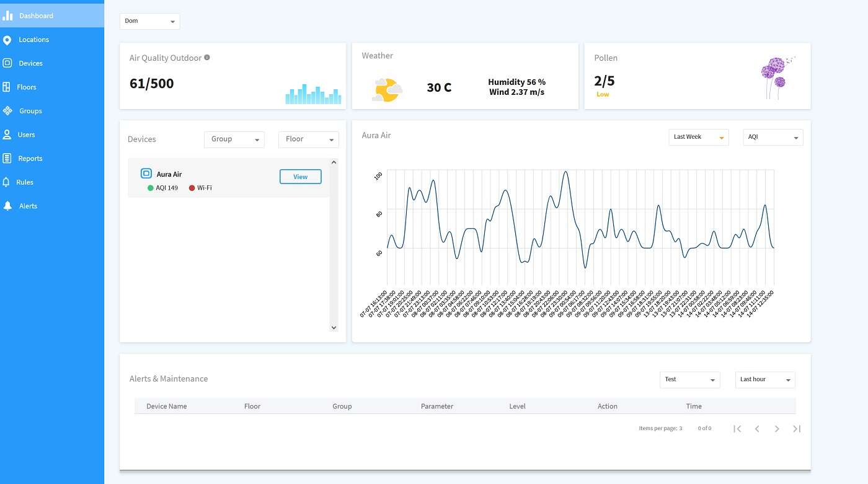
Task: Click the Alerts bell icon
Action: (x=7, y=206)
